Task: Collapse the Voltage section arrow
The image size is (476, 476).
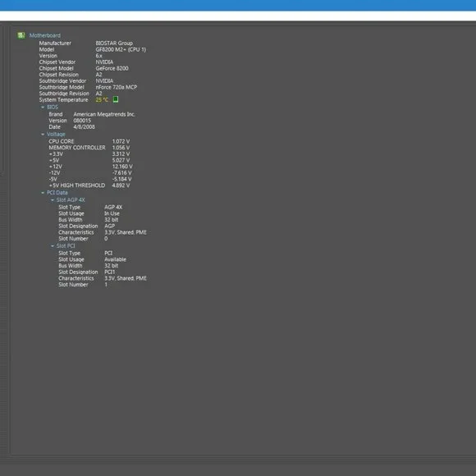Action: (x=43, y=134)
